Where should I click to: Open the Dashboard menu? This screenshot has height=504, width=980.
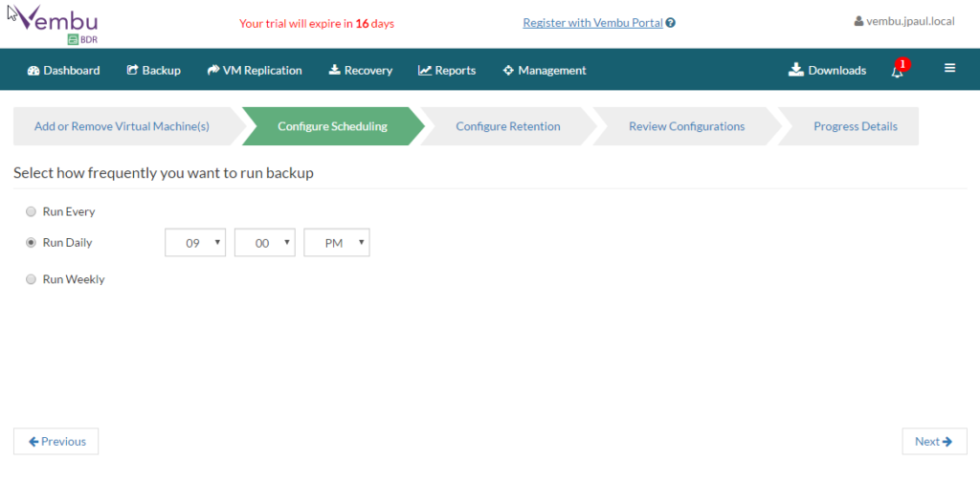(x=64, y=70)
